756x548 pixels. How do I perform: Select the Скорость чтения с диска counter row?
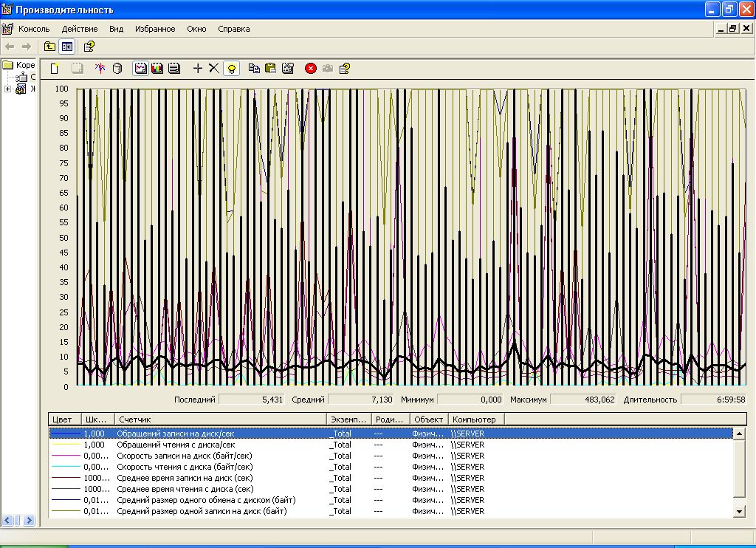click(x=185, y=467)
